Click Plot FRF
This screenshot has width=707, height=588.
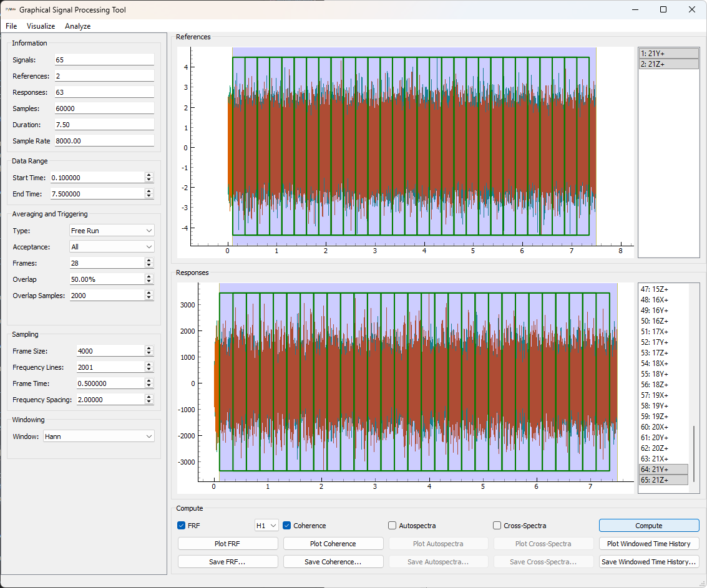click(227, 543)
